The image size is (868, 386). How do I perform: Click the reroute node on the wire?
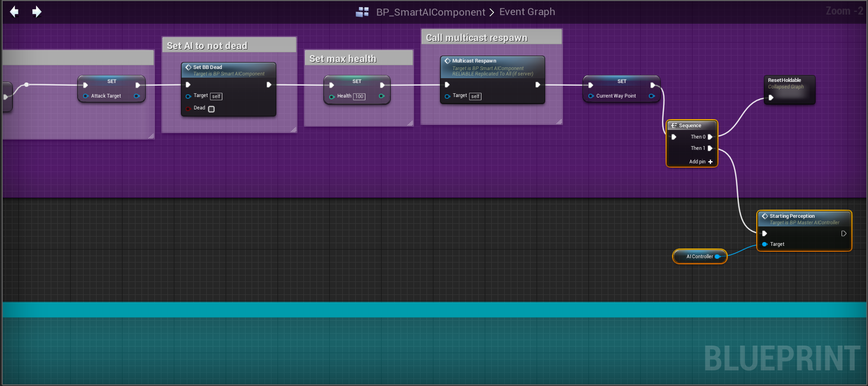click(26, 85)
